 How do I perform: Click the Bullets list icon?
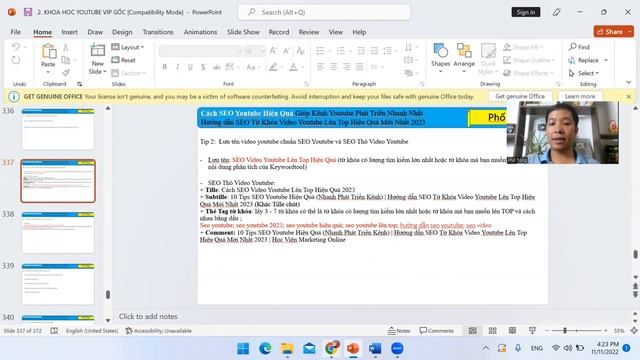[320, 51]
